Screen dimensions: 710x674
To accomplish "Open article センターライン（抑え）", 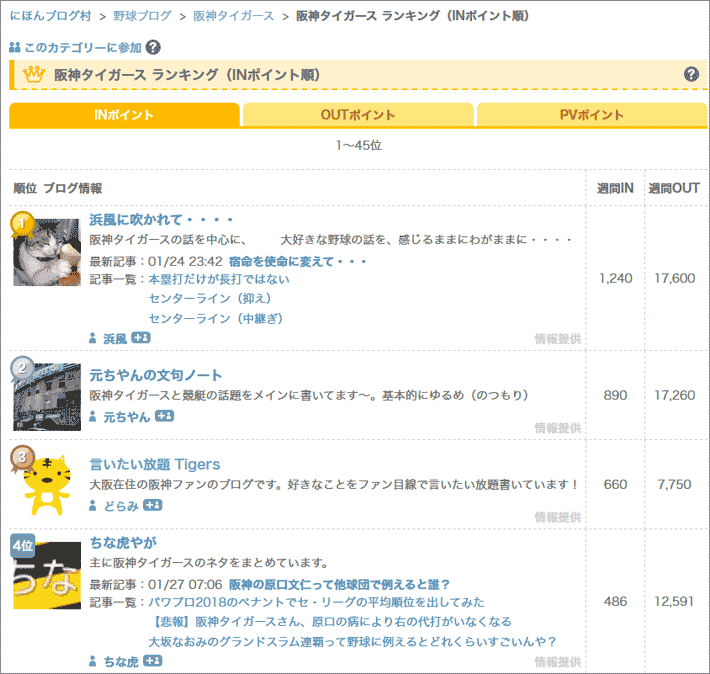I will 210,298.
